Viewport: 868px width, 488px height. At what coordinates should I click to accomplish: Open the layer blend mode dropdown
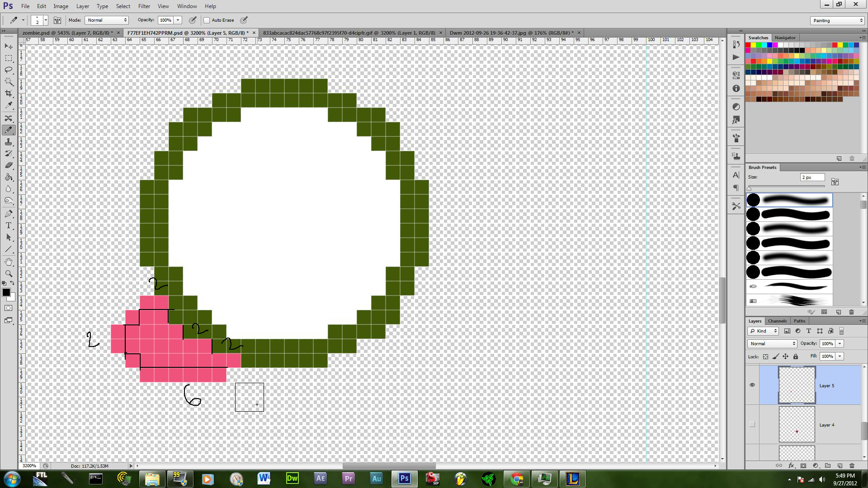(772, 344)
